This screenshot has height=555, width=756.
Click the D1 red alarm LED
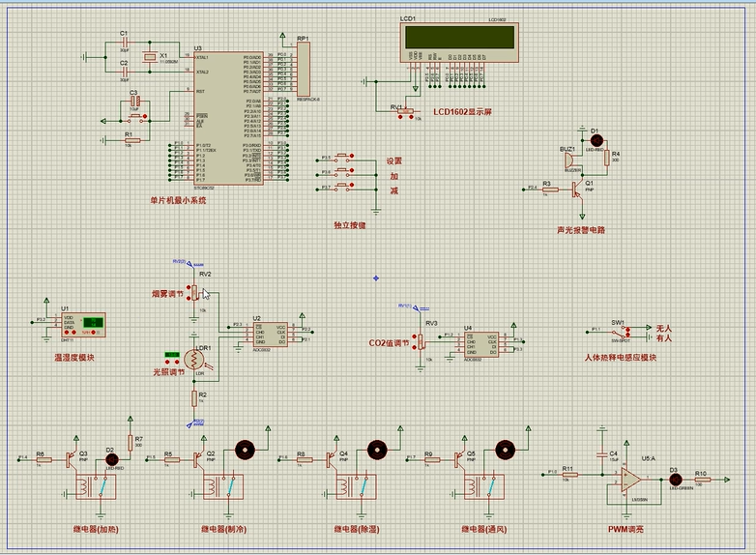(x=596, y=142)
